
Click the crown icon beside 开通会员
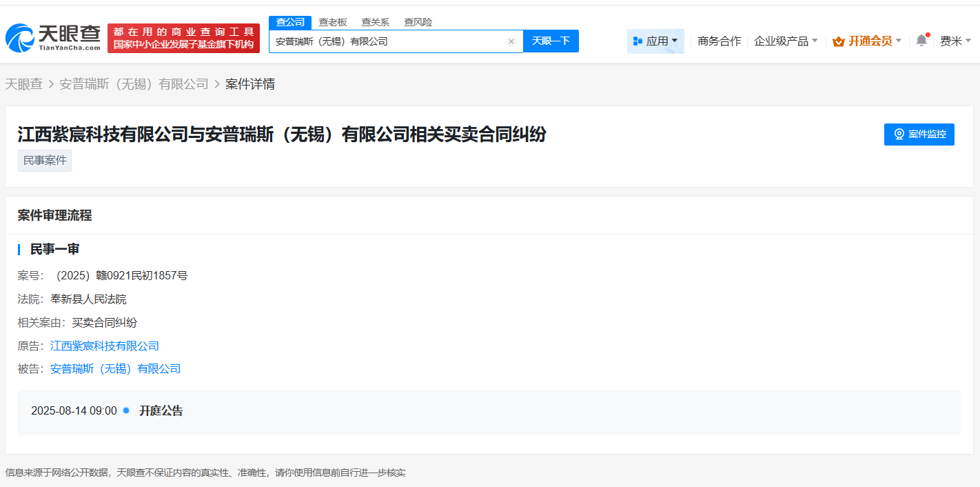click(839, 40)
